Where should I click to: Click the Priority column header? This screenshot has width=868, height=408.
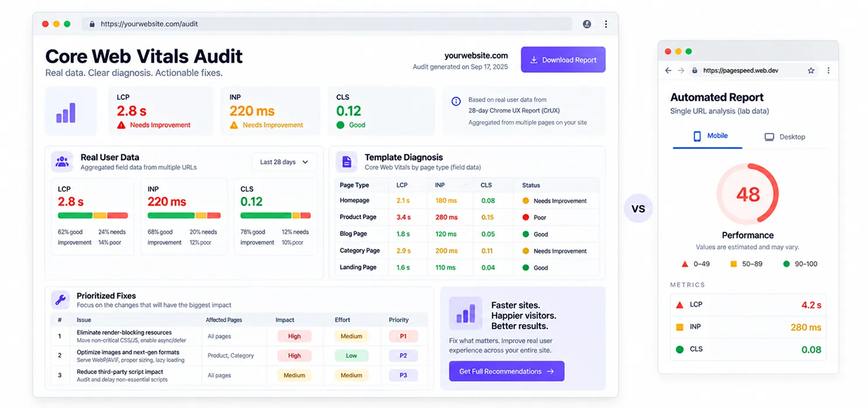[399, 320]
